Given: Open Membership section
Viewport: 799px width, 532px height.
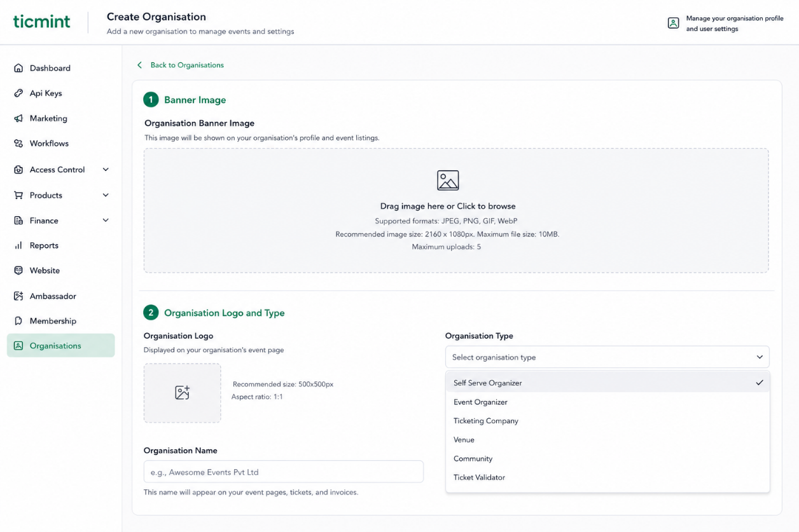Looking at the screenshot, I should (61, 321).
